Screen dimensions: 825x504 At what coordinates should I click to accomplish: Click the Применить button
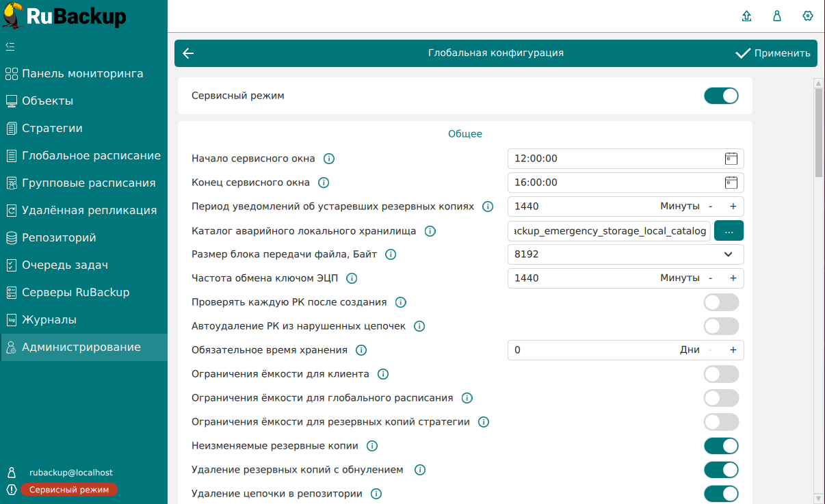click(x=773, y=53)
